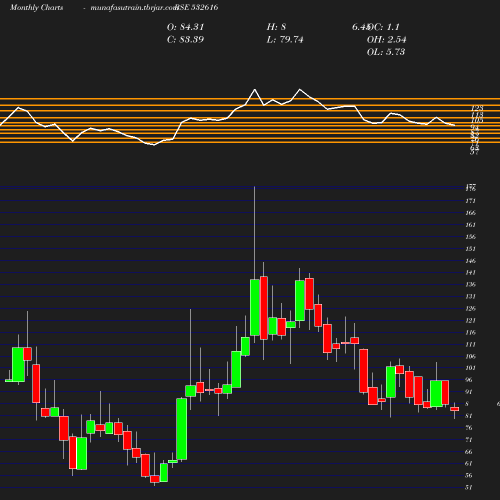Screen dimensions: 500x500
Task: Click the 96 price axis label
Action: coord(469,380)
